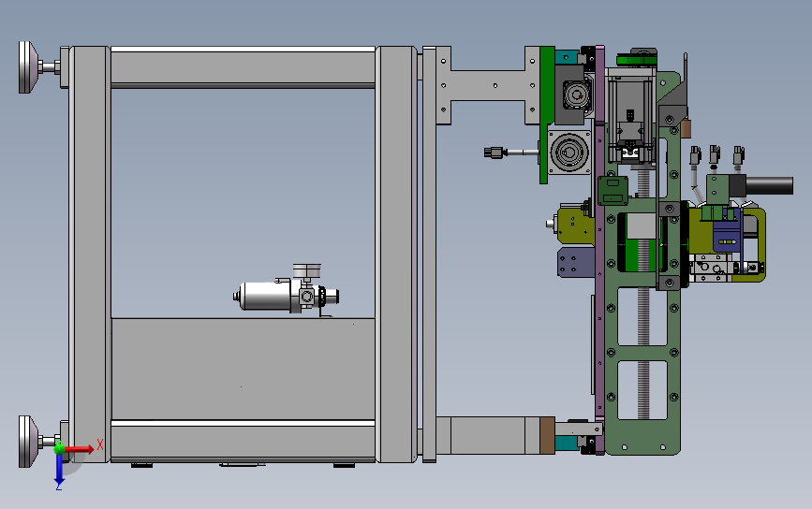Select the small green sensor box beside the lead screw
Image resolution: width=812 pixels, height=509 pixels.
click(613, 190)
